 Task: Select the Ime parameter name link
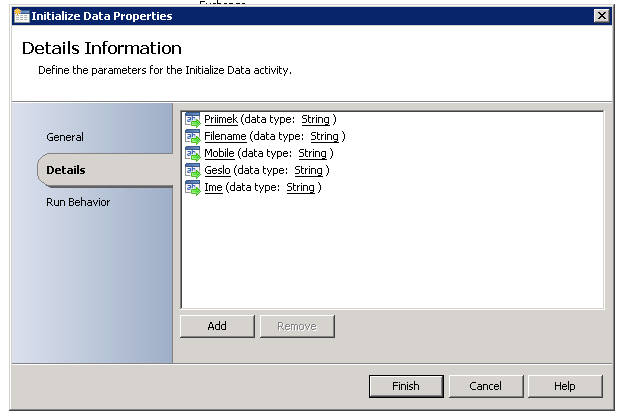click(x=213, y=188)
